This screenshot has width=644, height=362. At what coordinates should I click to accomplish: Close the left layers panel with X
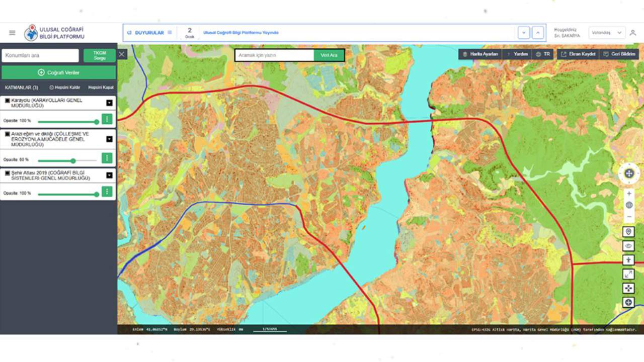122,54
